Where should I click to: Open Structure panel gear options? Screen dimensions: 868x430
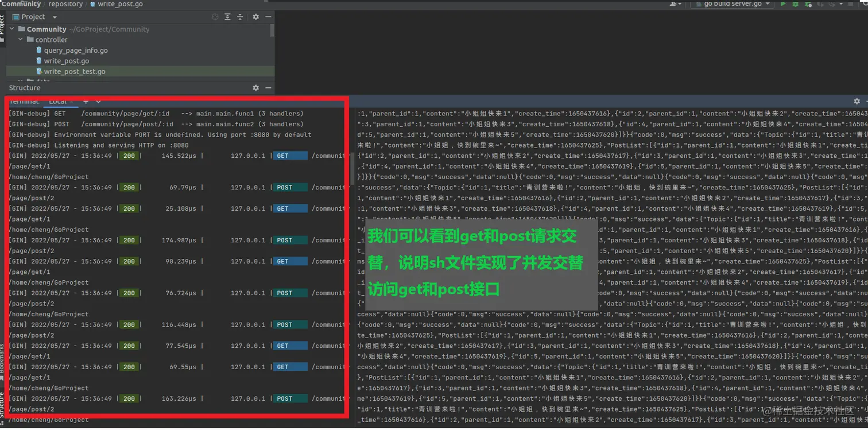point(256,88)
